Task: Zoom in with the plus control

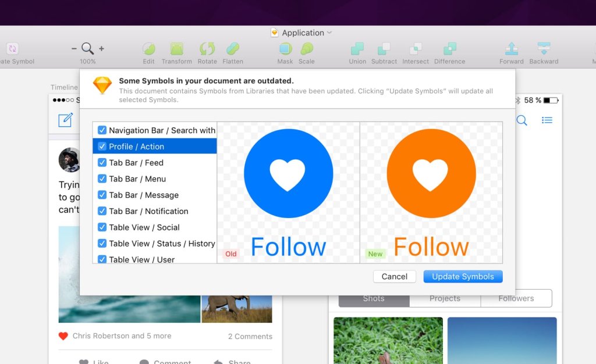Action: pos(101,49)
